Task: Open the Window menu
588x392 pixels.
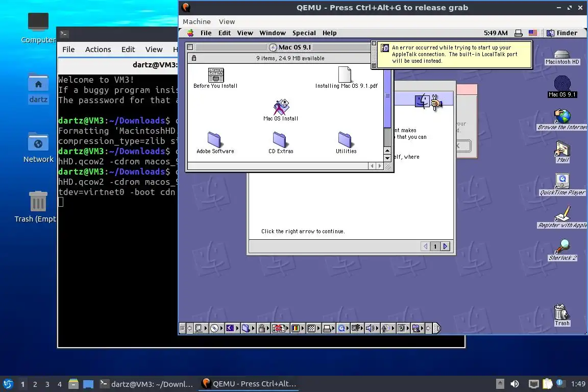Action: click(x=272, y=33)
